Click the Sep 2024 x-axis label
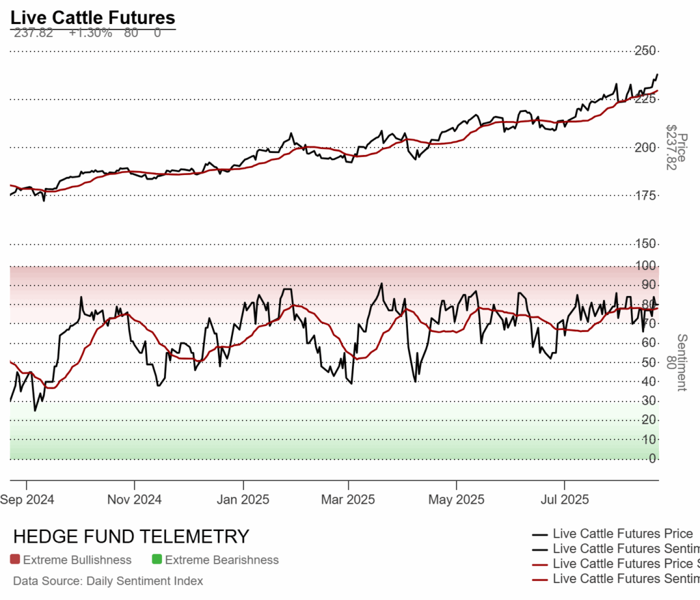 (x=28, y=500)
